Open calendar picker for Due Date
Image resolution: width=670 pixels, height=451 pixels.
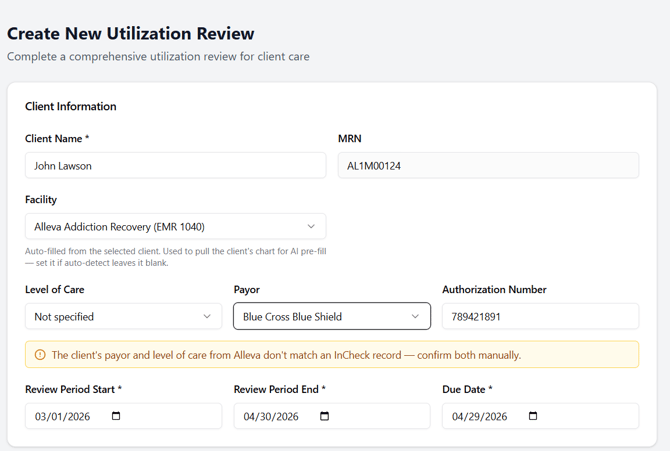pyautogui.click(x=533, y=416)
